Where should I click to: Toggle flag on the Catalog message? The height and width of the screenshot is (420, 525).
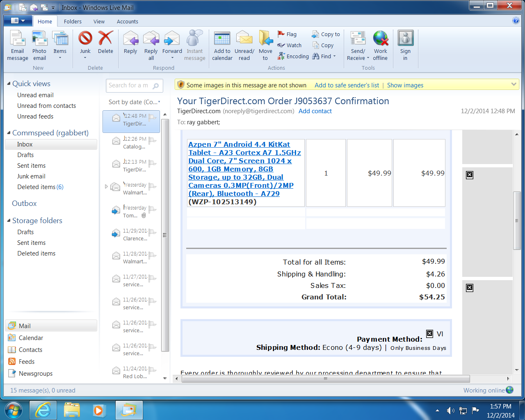pyautogui.click(x=153, y=141)
